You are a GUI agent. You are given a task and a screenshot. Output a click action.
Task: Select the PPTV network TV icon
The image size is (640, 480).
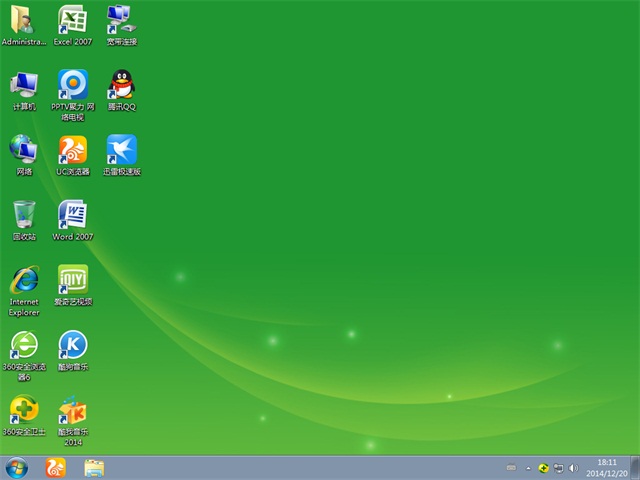(x=72, y=85)
